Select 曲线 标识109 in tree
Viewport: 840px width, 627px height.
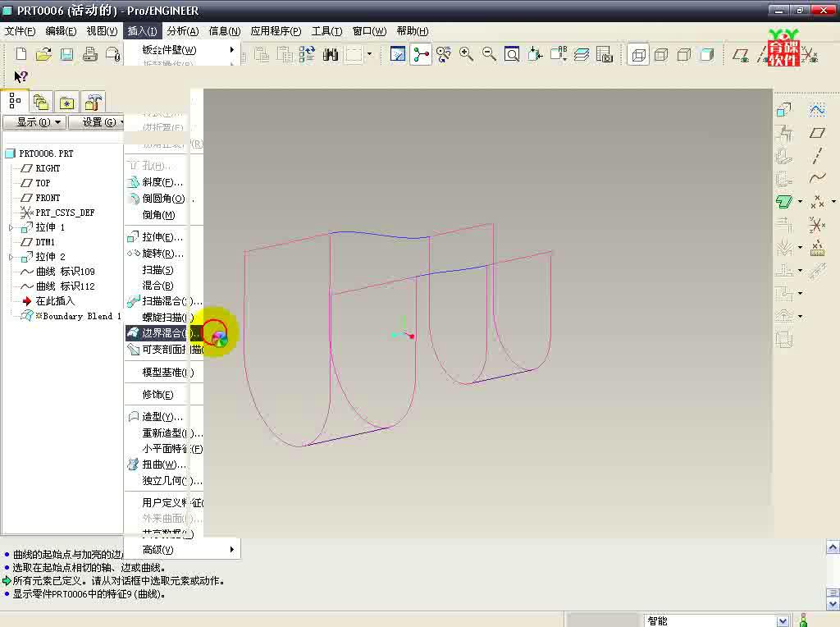tap(66, 272)
